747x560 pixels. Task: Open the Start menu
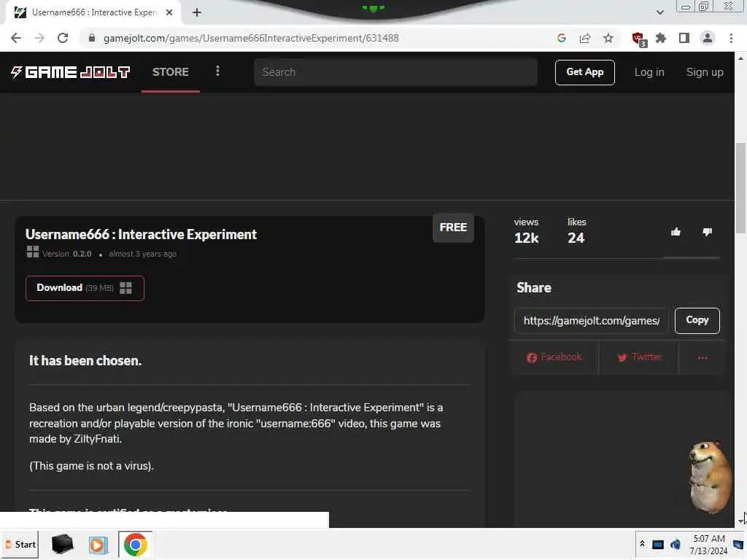click(x=20, y=544)
